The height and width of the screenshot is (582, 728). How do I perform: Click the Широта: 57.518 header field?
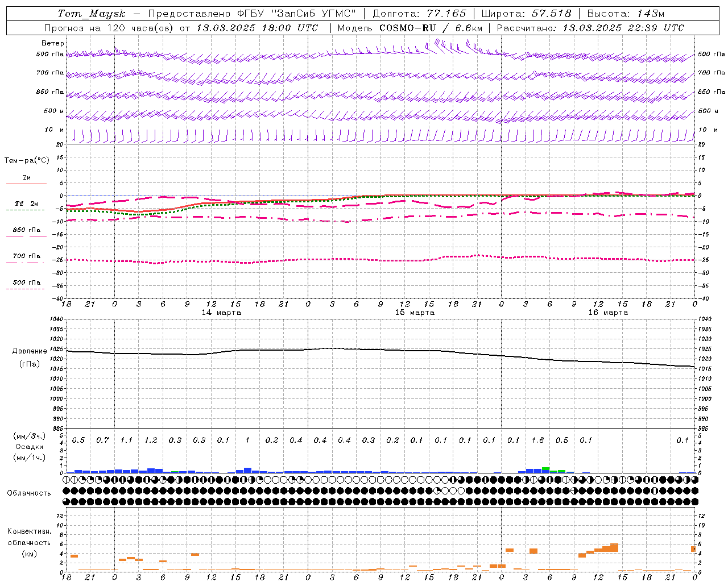527,14
